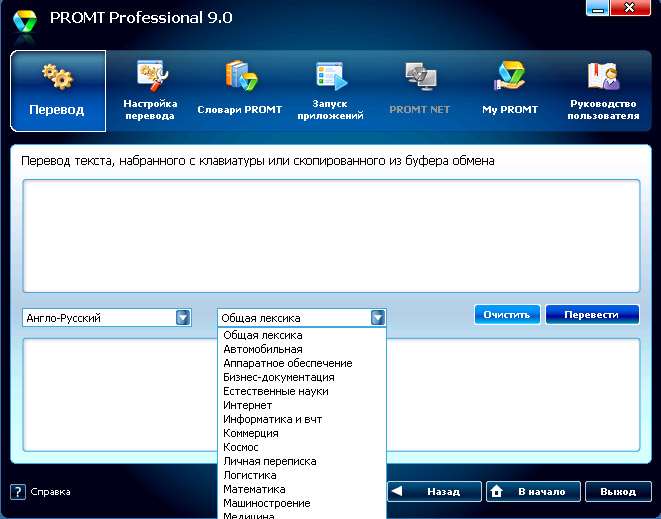Close the PROMT Professional window

pyautogui.click(x=630, y=8)
